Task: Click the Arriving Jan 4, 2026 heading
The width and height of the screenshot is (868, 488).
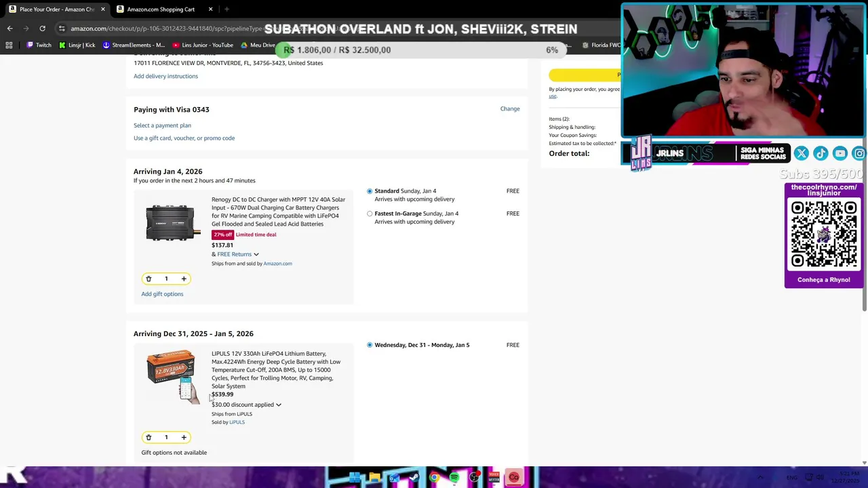Action: (x=167, y=171)
